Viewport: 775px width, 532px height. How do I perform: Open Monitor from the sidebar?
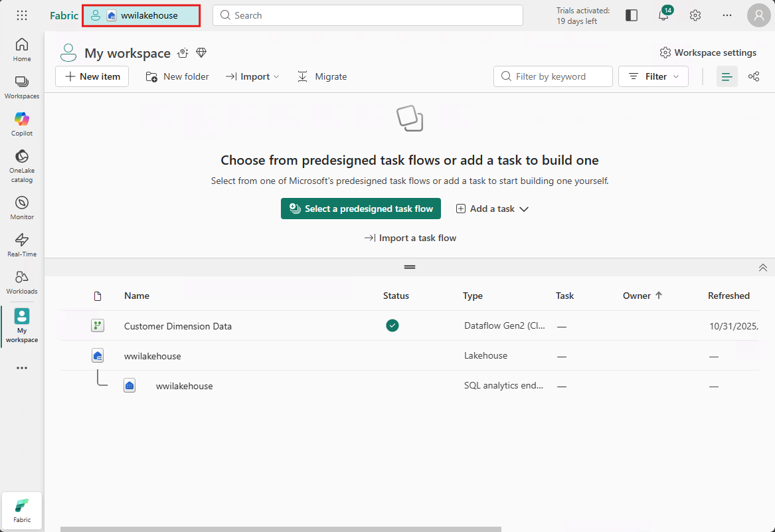point(22,208)
